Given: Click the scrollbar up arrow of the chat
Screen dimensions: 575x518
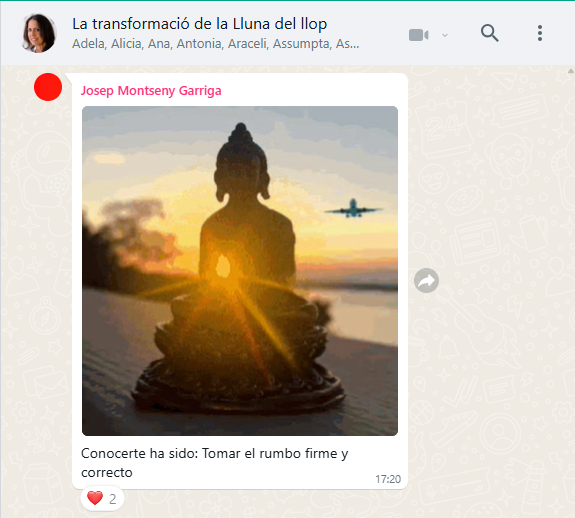Looking at the screenshot, I should (x=571, y=71).
